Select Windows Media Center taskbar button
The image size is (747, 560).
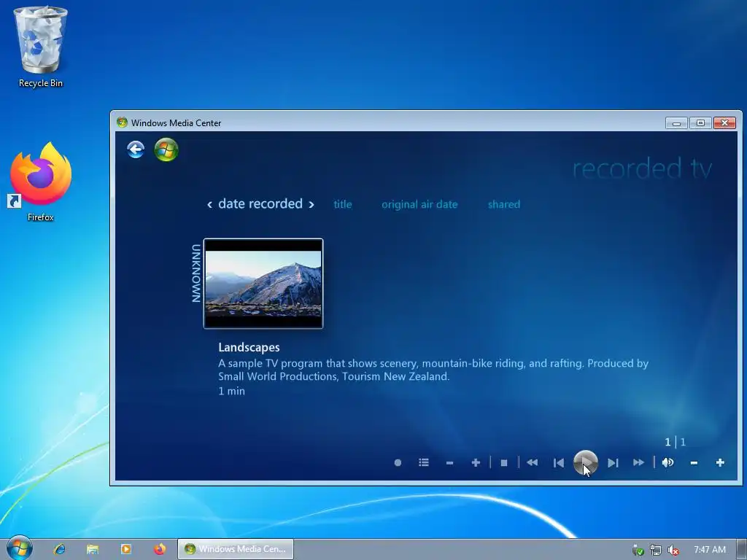coord(236,549)
